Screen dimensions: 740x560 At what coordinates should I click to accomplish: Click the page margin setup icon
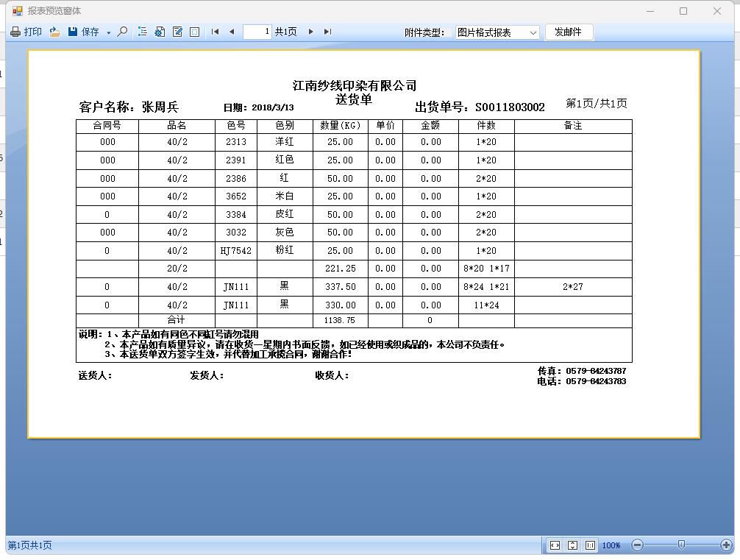point(196,32)
